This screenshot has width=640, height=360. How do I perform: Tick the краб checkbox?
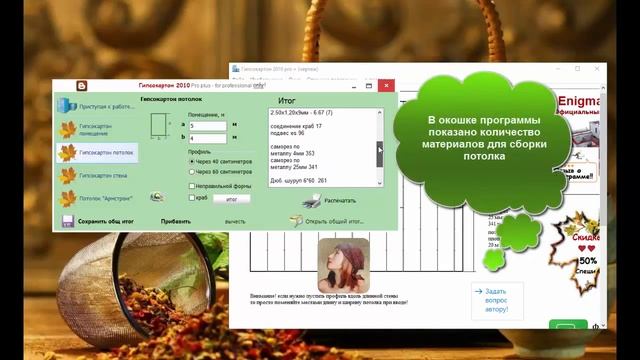[191, 198]
